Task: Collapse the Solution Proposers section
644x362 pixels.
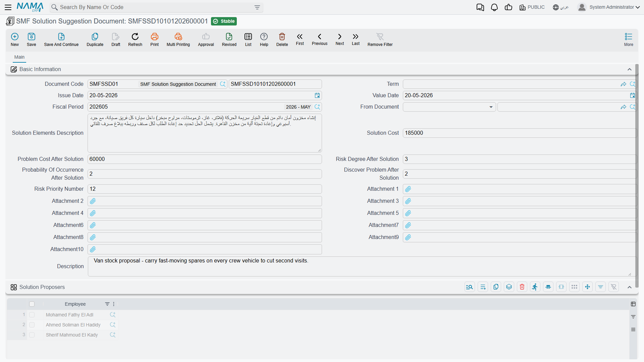Action: point(630,287)
